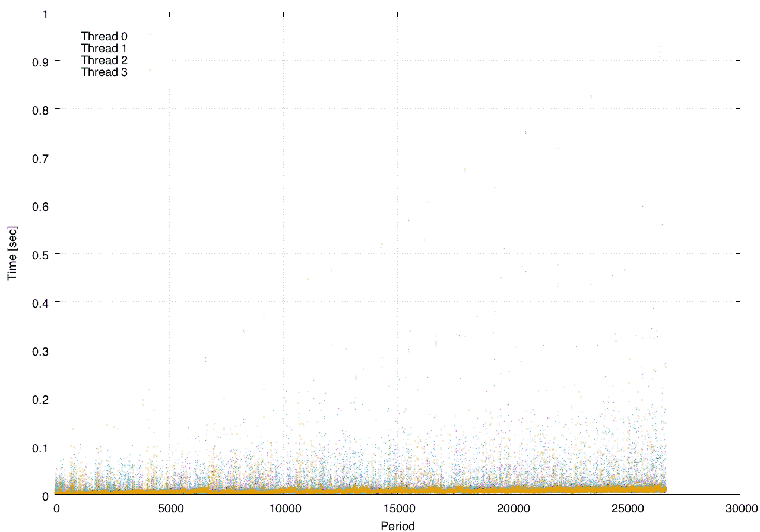Click the y-axis tick label 0.2
The image size is (760, 532).
(41, 398)
